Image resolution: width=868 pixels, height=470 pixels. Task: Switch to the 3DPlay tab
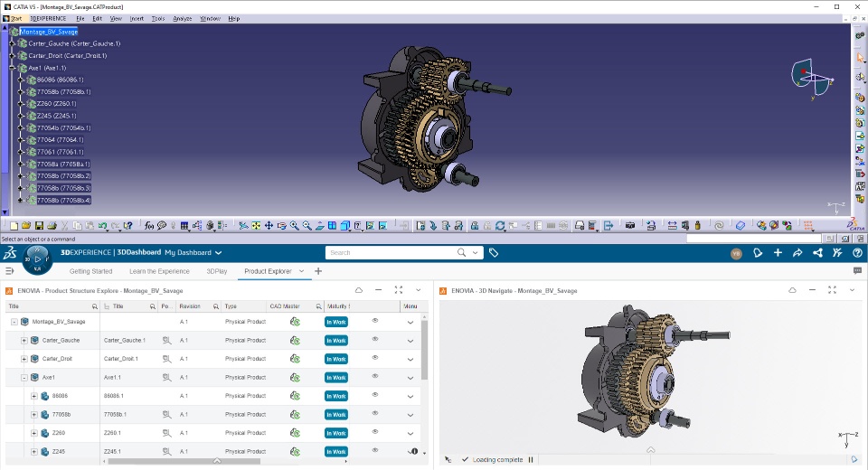pos(216,271)
